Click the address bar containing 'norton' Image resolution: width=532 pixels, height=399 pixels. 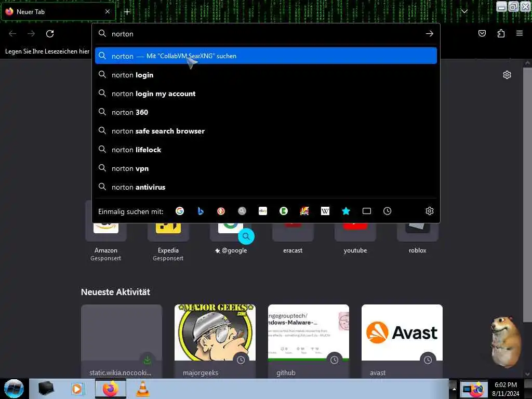click(x=265, y=34)
